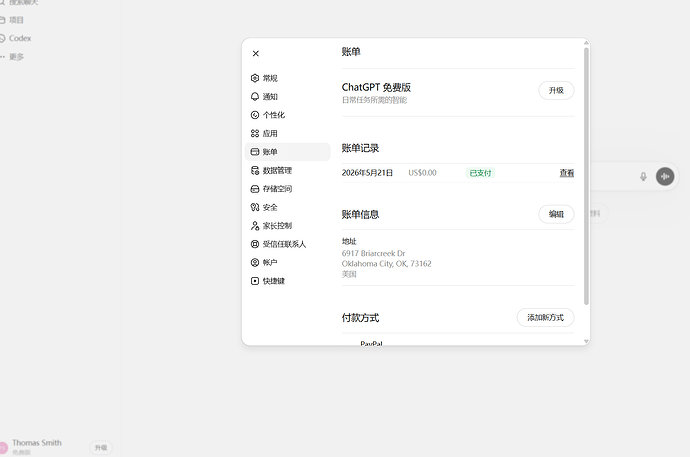Screen dimensions: 690x457
Task: Click the PayPal payment method row
Action: point(458,344)
